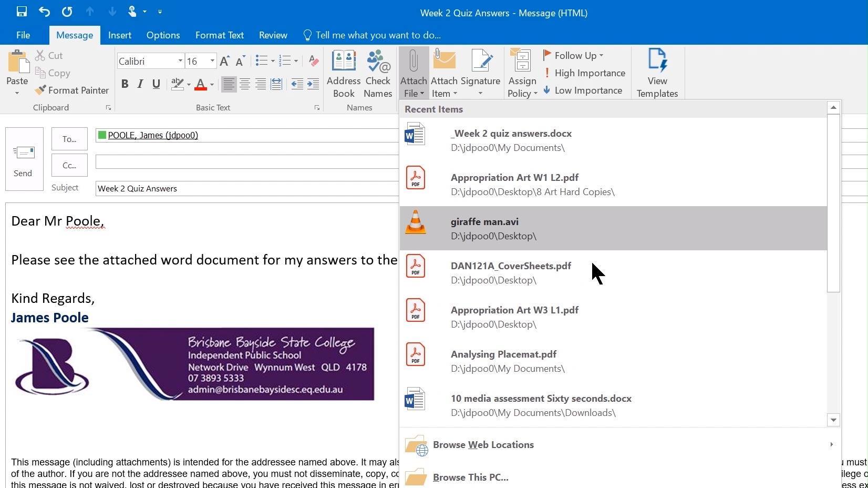868x488 pixels.
Task: Click Check Names
Action: pos(378,74)
